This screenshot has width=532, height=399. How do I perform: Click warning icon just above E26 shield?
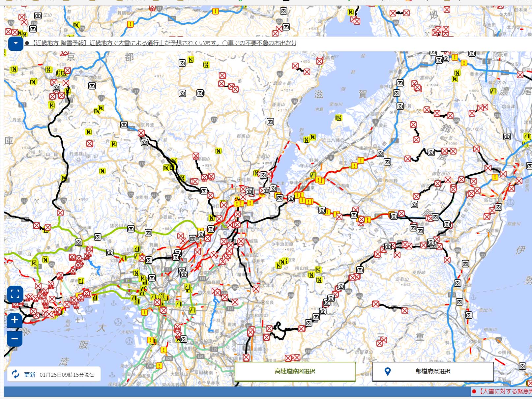pyautogui.click(x=164, y=350)
